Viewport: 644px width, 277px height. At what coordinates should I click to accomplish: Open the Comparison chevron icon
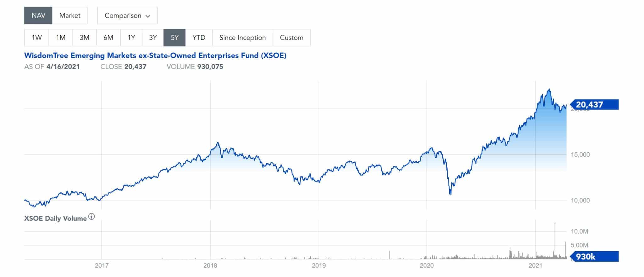149,15
